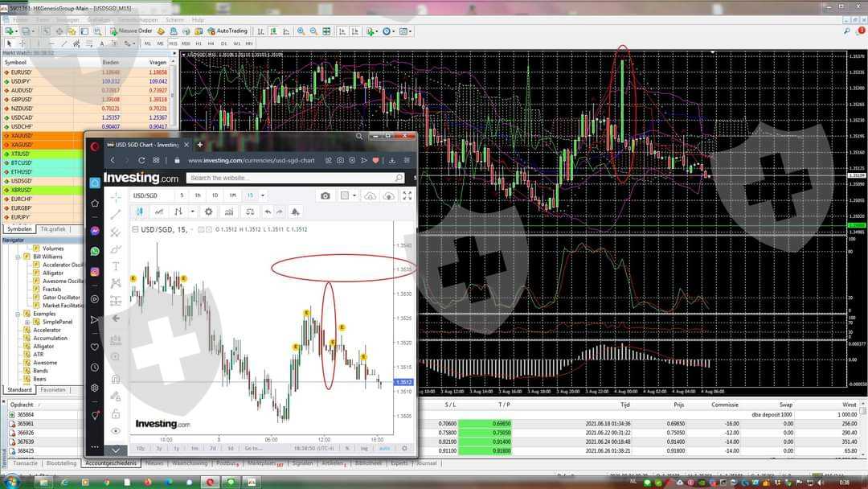Collapse the Bill Williams tree node
Screen dimensions: 868x489
tap(17, 257)
